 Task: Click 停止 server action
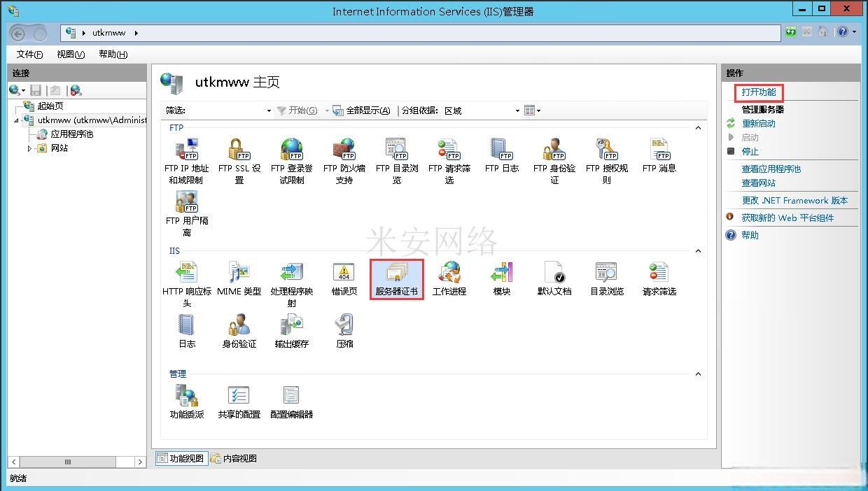click(750, 152)
